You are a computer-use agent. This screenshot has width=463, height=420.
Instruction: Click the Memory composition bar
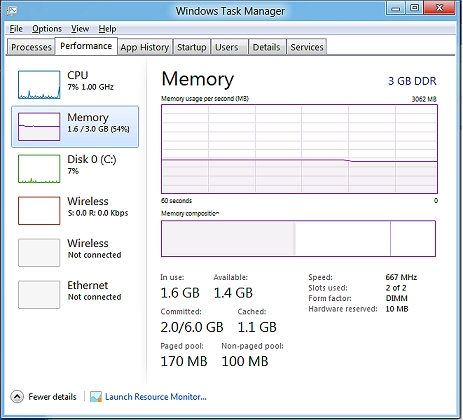(298, 238)
